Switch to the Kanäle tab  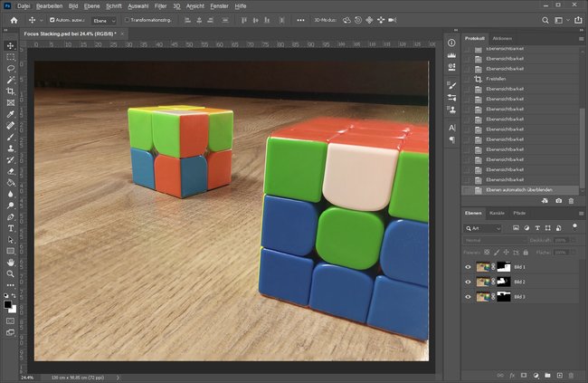click(497, 213)
